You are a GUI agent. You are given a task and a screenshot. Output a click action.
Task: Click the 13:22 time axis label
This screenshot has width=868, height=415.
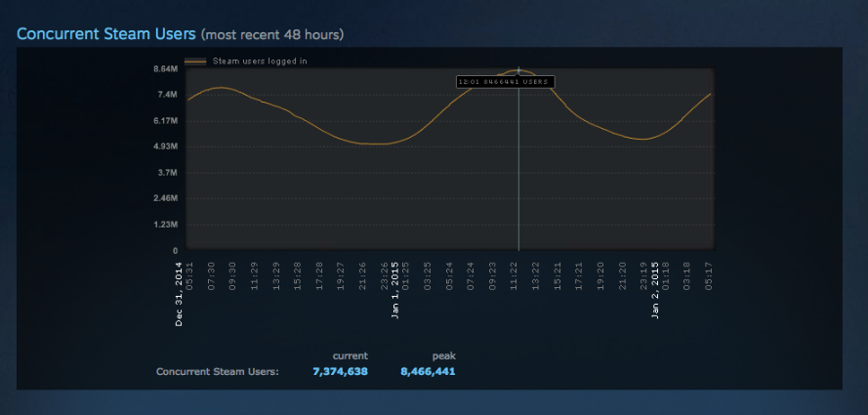click(x=535, y=275)
